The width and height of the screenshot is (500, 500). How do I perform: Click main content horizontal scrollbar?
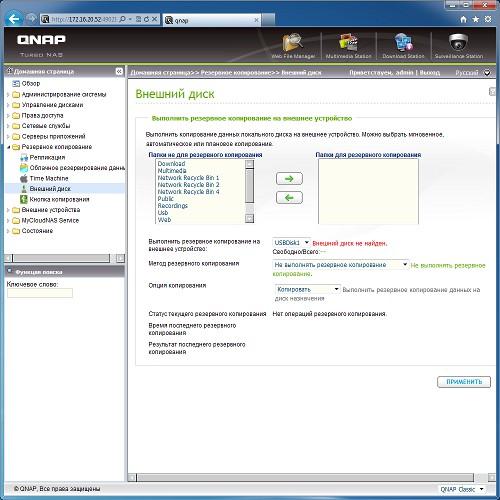305,478
